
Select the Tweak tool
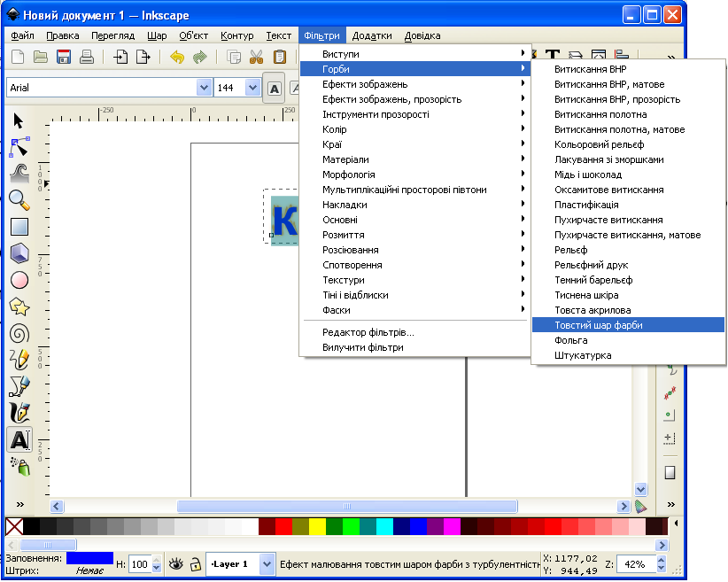coord(19,174)
